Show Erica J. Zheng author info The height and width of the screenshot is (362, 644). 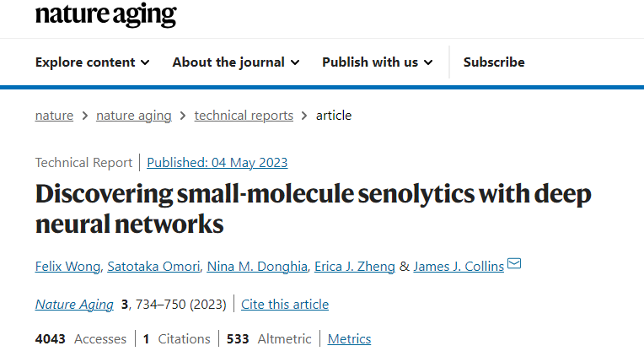354,267
